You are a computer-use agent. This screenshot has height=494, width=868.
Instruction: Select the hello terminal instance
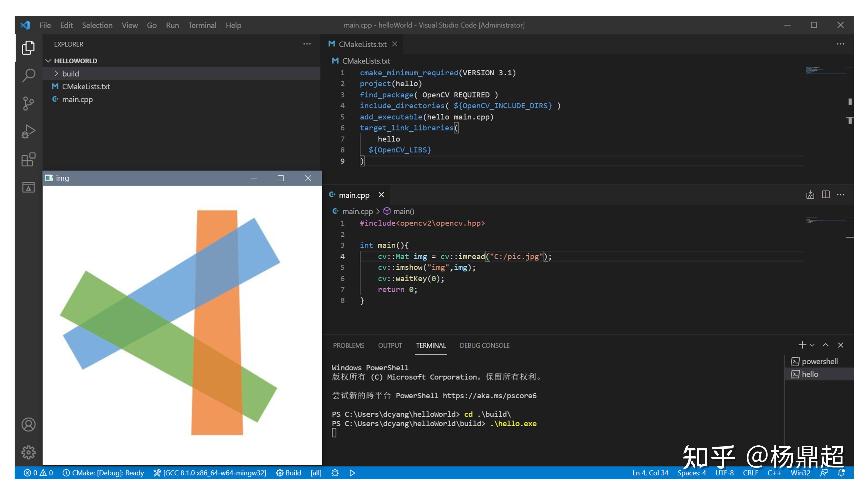pos(819,374)
